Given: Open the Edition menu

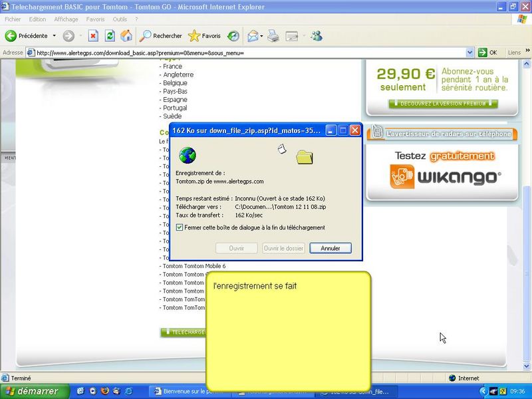Looking at the screenshot, I should coord(37,19).
